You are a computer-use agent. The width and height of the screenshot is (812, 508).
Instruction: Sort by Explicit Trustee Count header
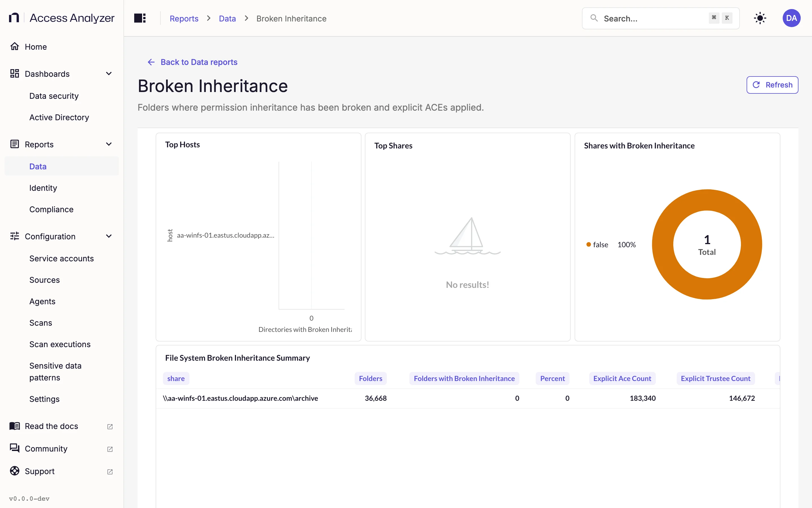click(715, 378)
